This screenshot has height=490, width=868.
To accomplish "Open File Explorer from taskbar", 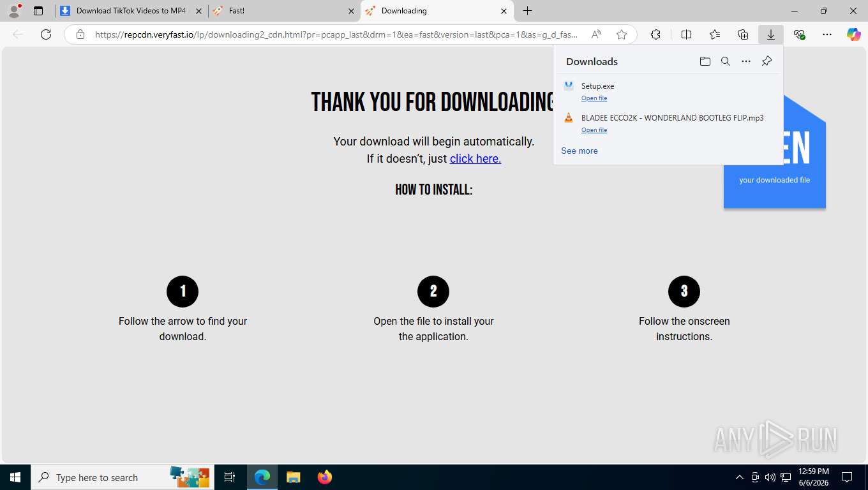I will click(293, 477).
